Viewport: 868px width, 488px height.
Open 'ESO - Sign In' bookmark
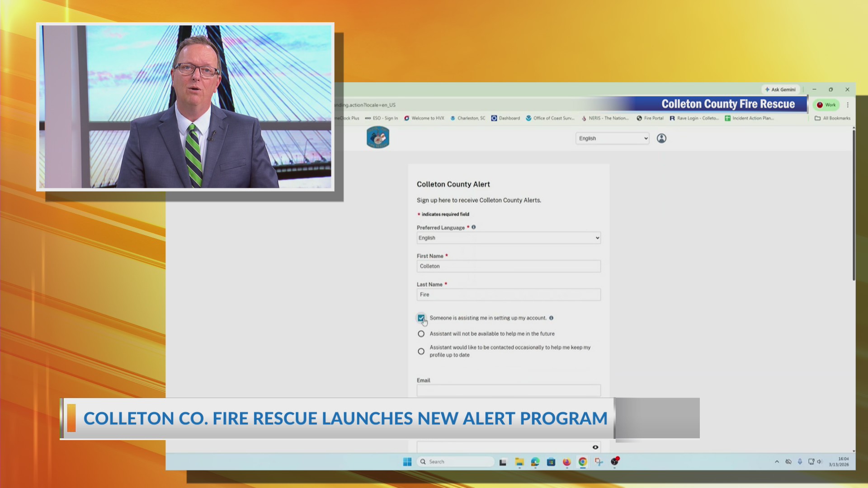coord(382,118)
